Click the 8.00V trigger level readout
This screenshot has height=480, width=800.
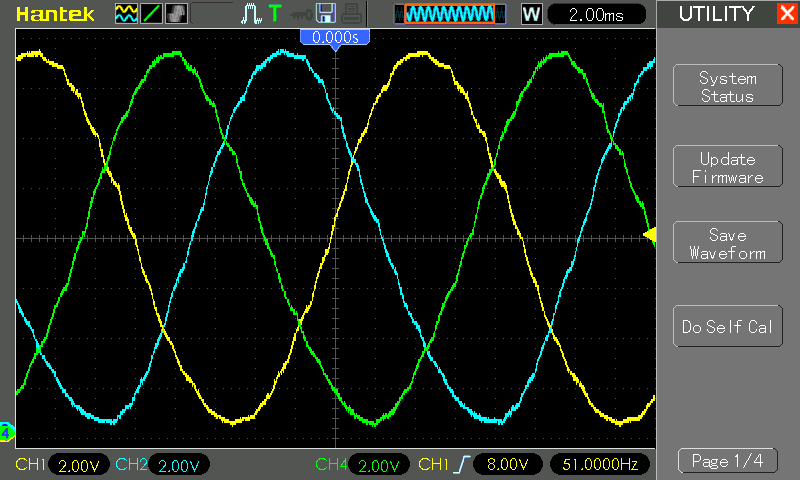pyautogui.click(x=508, y=464)
